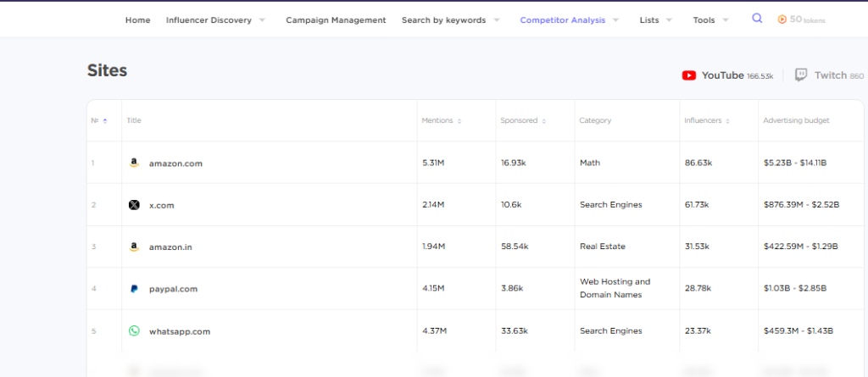
Task: Sort table by Sponsored arrows
Action: click(543, 120)
